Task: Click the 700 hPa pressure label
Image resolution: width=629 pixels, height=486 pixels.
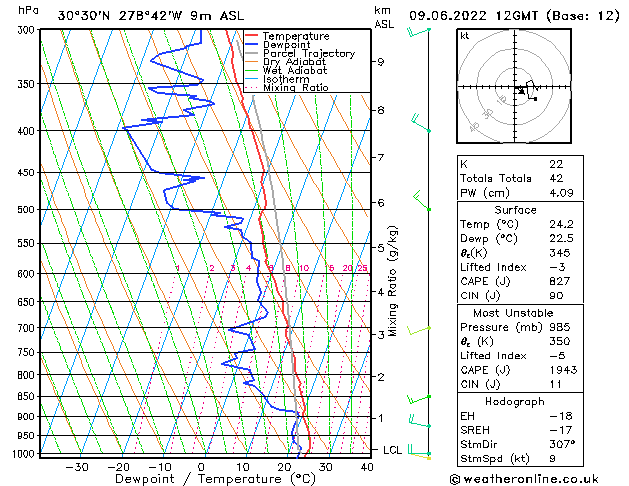Action: pyautogui.click(x=28, y=328)
